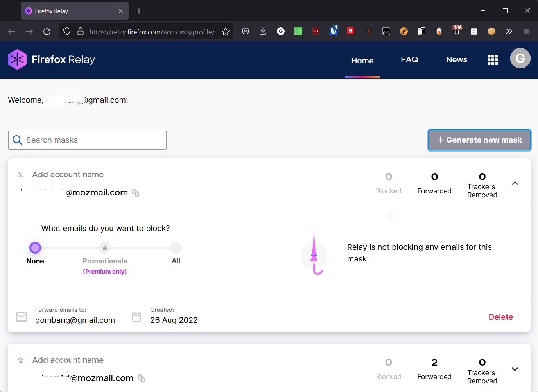Set blocking level to Promotionals
The image size is (538, 392).
(x=105, y=248)
